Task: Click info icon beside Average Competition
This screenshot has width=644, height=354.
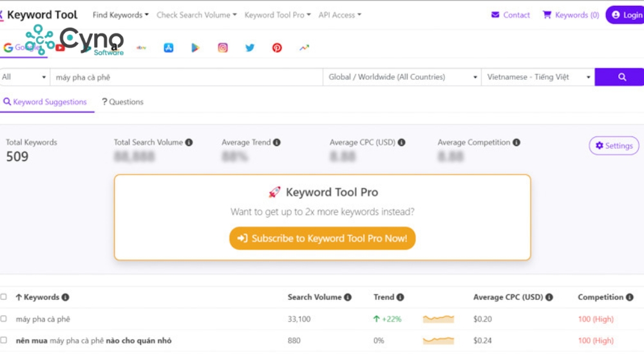Action: pos(516,142)
